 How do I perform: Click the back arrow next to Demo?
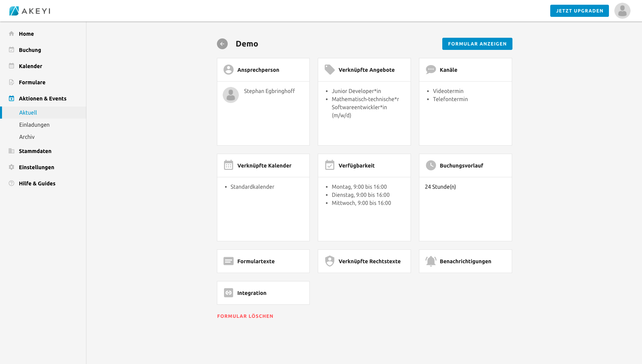tap(222, 44)
